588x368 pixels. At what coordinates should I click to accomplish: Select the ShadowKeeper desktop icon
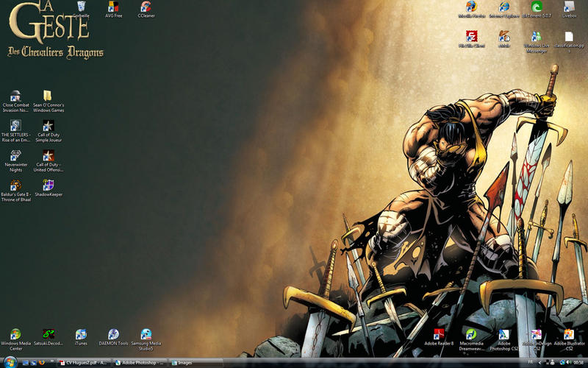point(49,188)
